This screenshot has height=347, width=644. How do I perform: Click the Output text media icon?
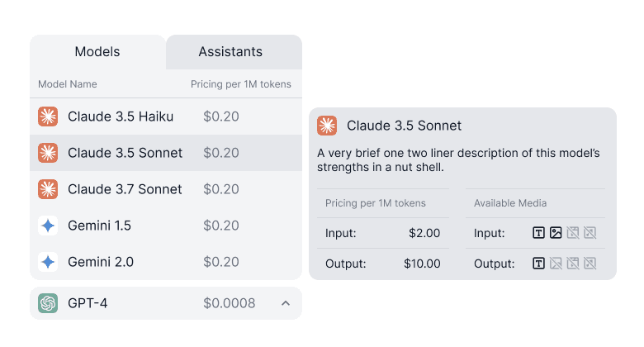click(538, 264)
